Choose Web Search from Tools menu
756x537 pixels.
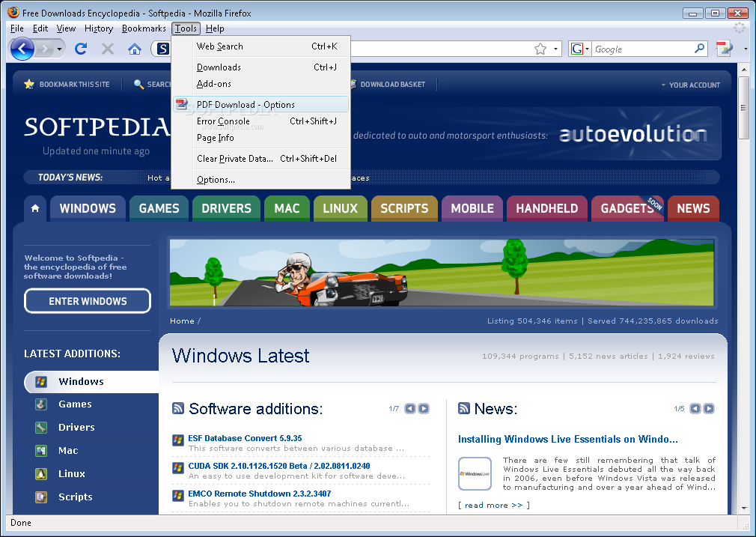(x=260, y=46)
